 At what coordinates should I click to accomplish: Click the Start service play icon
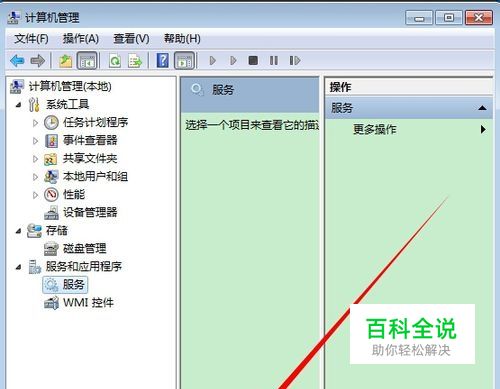(213, 61)
